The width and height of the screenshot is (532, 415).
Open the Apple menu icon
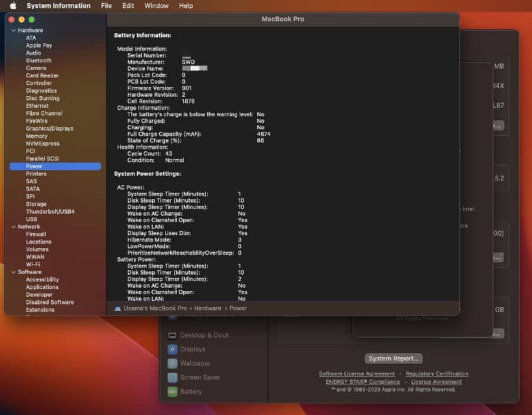(x=13, y=6)
